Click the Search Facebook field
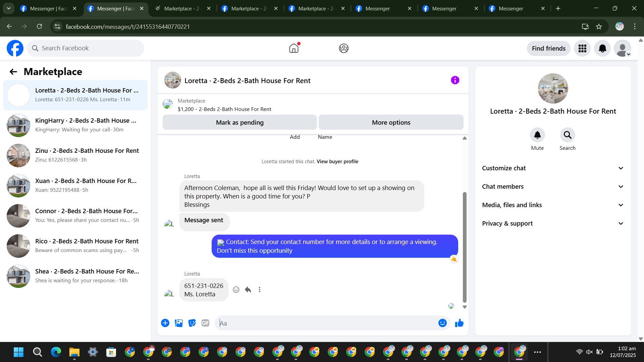 86,48
